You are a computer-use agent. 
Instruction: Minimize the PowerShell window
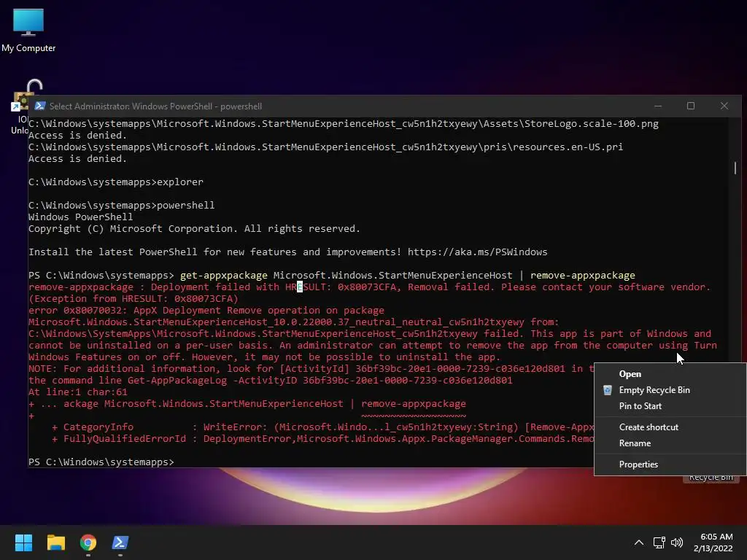point(658,106)
